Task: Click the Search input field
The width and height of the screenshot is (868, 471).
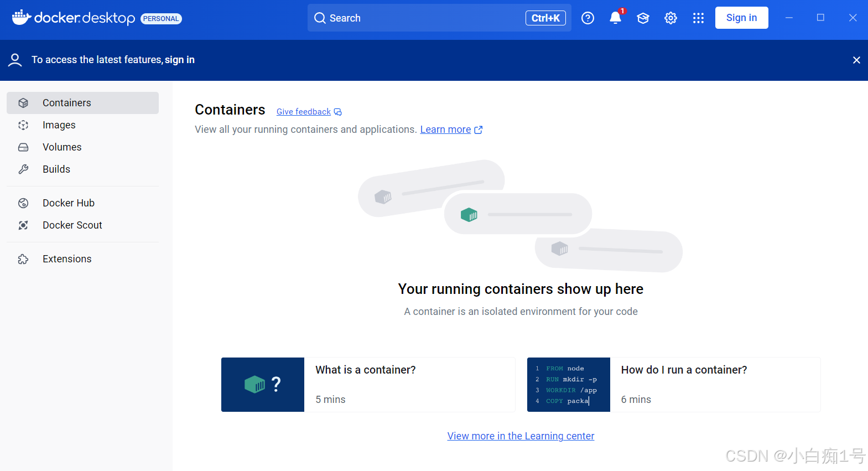Action: click(439, 18)
